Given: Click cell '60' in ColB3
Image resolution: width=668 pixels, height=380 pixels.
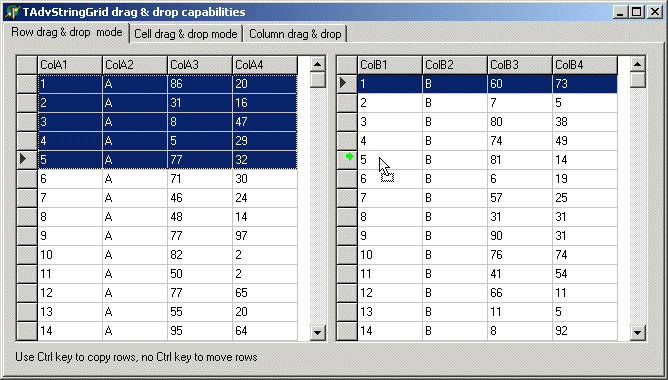Looking at the screenshot, I should click(x=520, y=84).
